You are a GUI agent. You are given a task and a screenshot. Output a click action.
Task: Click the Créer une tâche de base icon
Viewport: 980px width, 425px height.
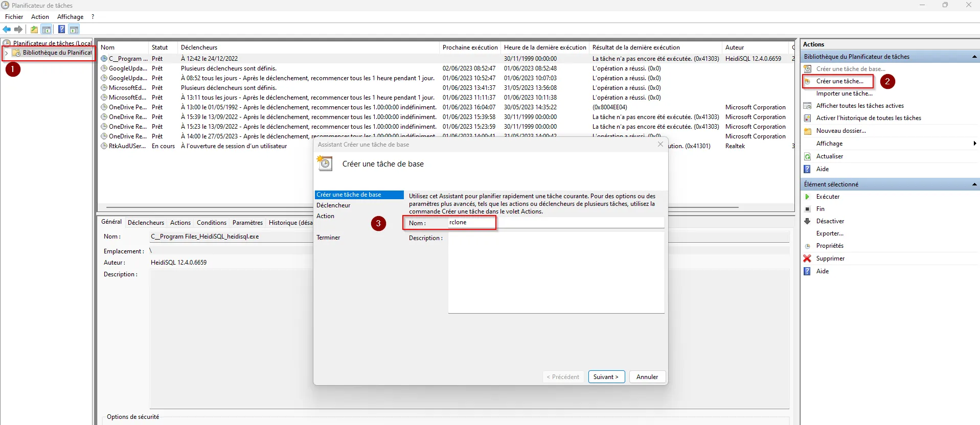[808, 69]
